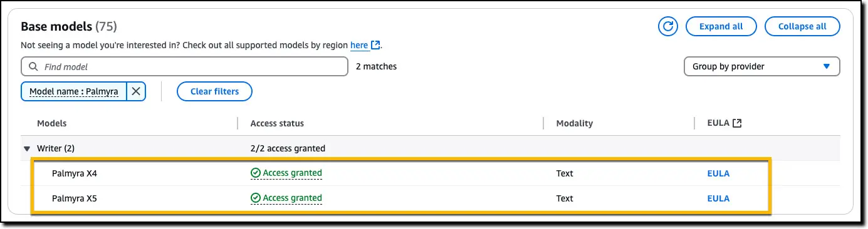Click Palmyra X5 access granted checkmark icon
This screenshot has height=229, width=868.
tap(255, 198)
